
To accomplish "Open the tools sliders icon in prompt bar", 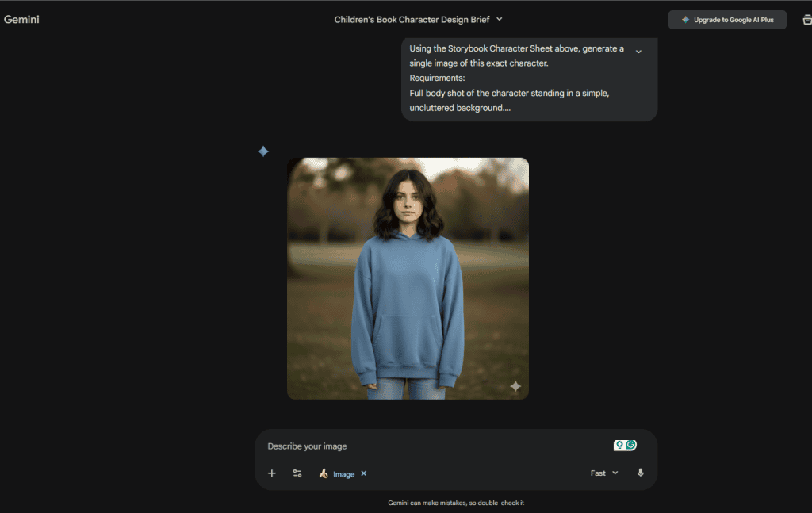I will pyautogui.click(x=297, y=473).
